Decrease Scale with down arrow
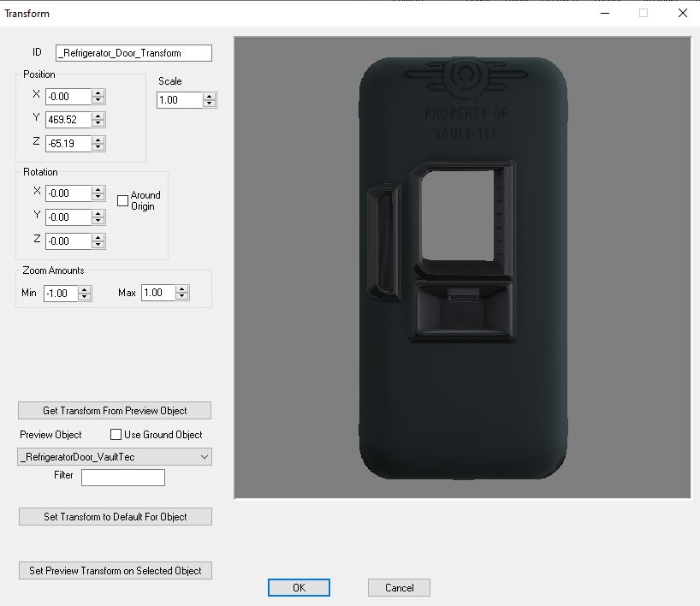 (210, 104)
